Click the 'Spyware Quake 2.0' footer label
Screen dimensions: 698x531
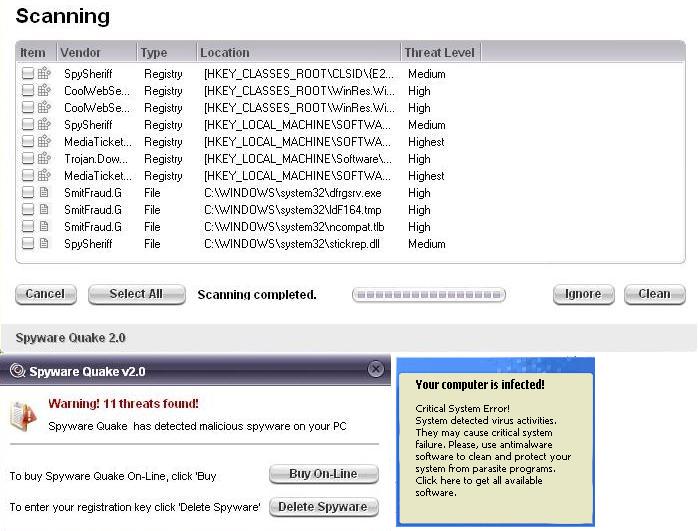(x=70, y=338)
